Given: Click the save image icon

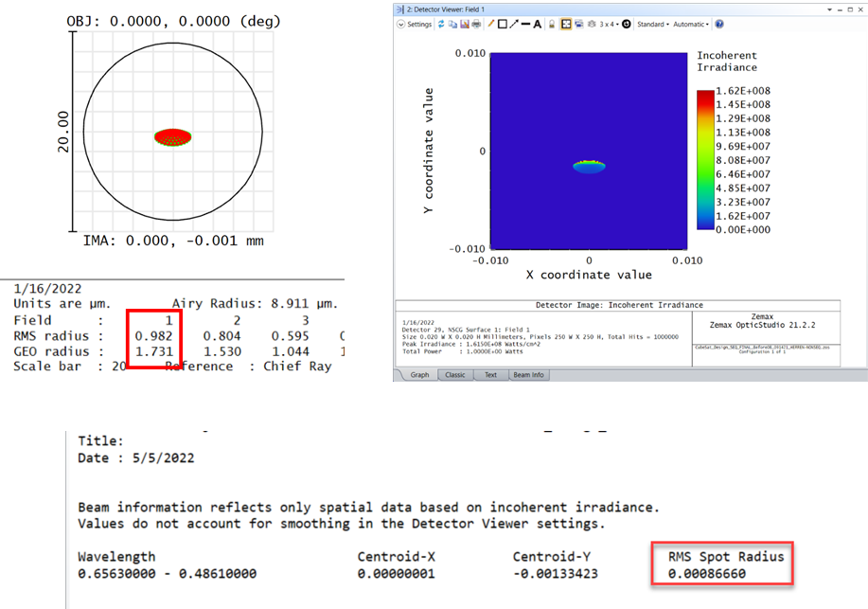Looking at the screenshot, I should point(464,25).
